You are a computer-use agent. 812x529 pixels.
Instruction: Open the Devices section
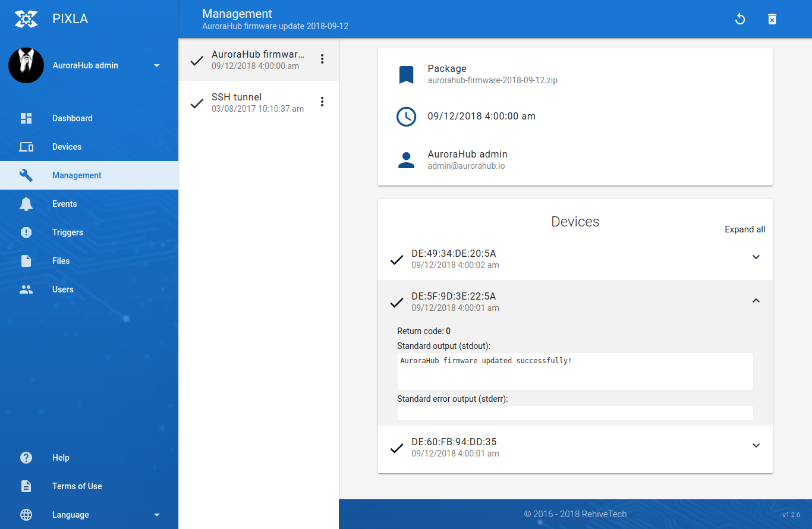point(67,147)
